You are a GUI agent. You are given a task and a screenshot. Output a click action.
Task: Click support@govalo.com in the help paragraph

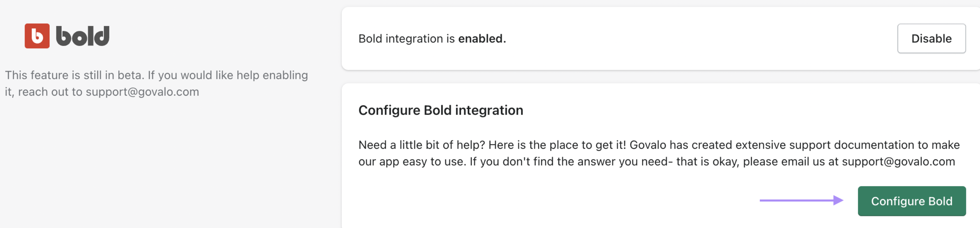pyautogui.click(x=898, y=162)
